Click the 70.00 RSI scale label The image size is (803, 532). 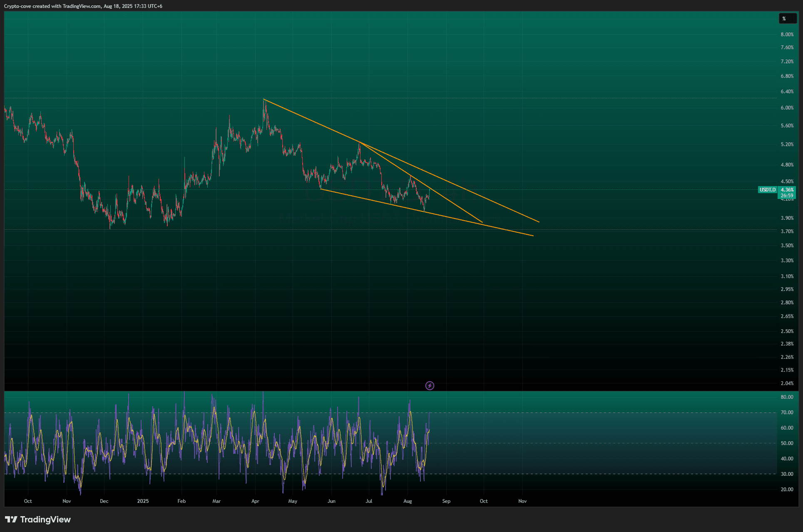coord(787,413)
